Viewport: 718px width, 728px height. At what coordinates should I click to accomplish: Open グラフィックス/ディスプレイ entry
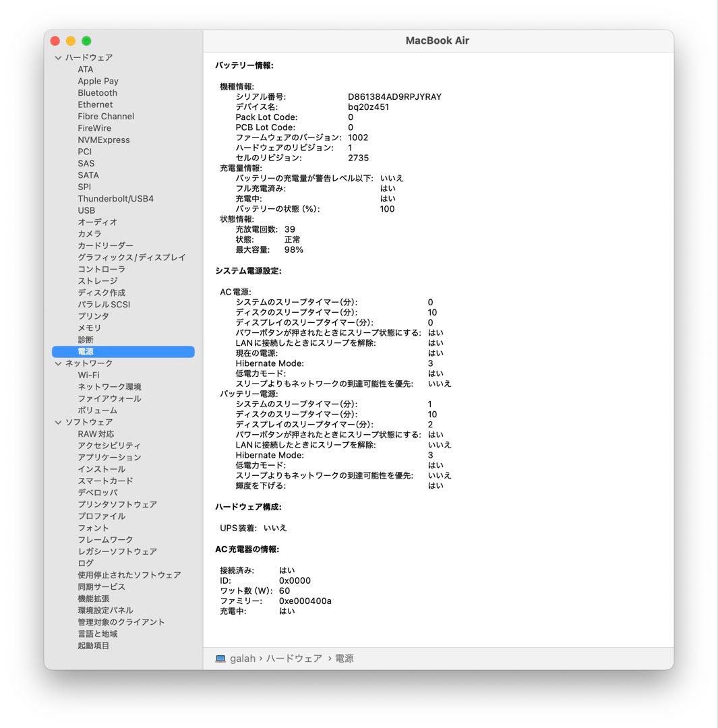coord(131,257)
